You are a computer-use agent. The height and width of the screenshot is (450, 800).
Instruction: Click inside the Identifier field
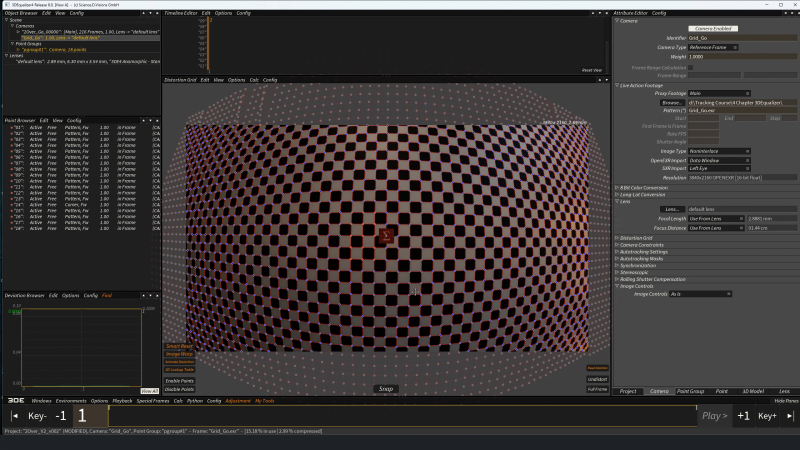[x=738, y=37]
